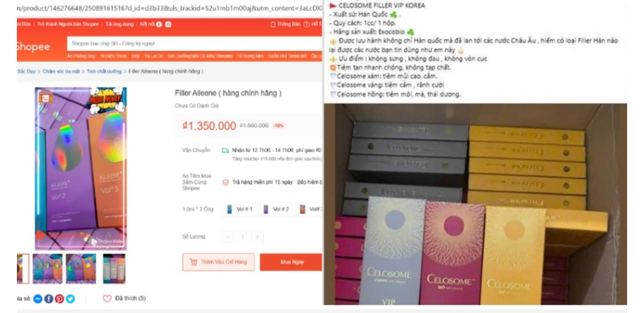This screenshot has width=644, height=313.
Task: Select the Vol # 1 variant option
Action: pos(239,209)
